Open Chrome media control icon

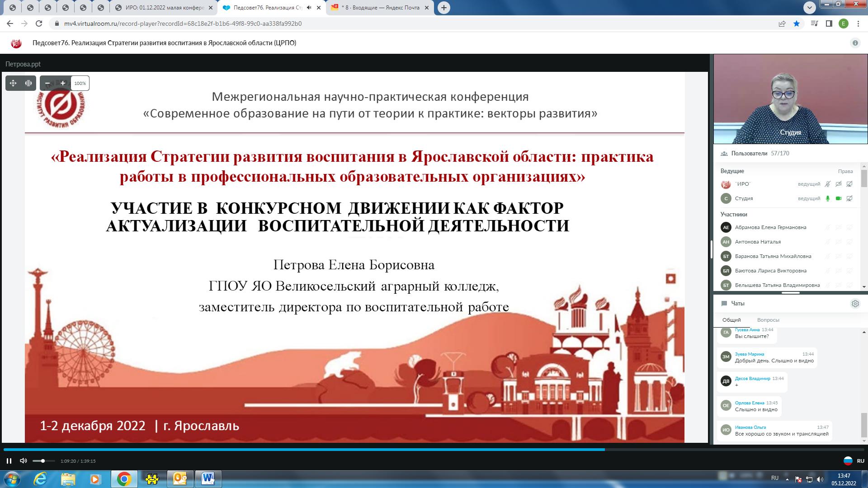point(814,23)
